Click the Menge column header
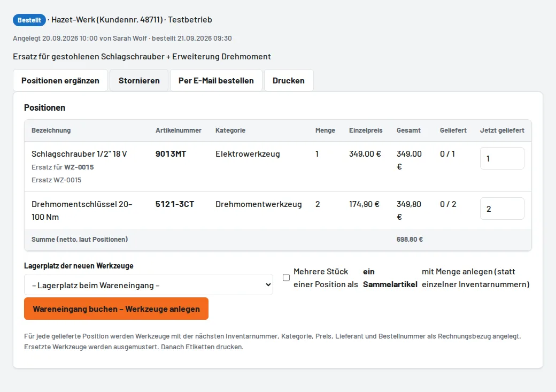This screenshot has height=392, width=556. pos(325,130)
